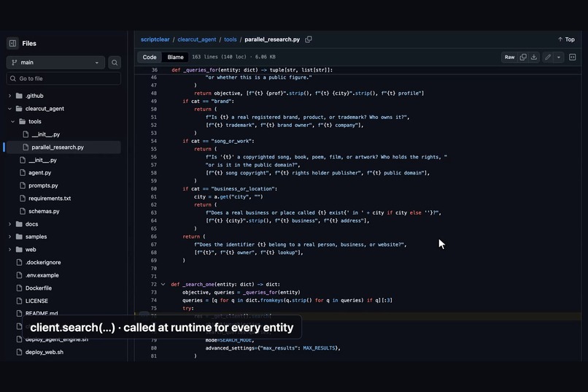Image resolution: width=588 pixels, height=392 pixels.
Task: Open __init__.py inside tools folder
Action: [x=46, y=134]
